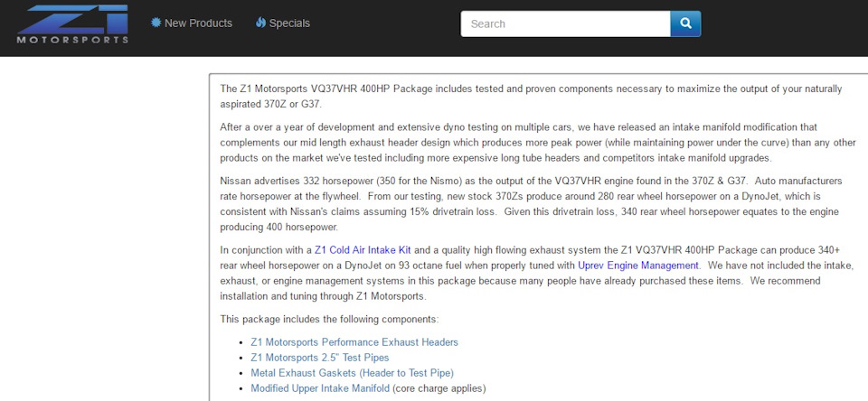868x401 pixels.
Task: Click the New Products star icon
Action: pos(156,23)
